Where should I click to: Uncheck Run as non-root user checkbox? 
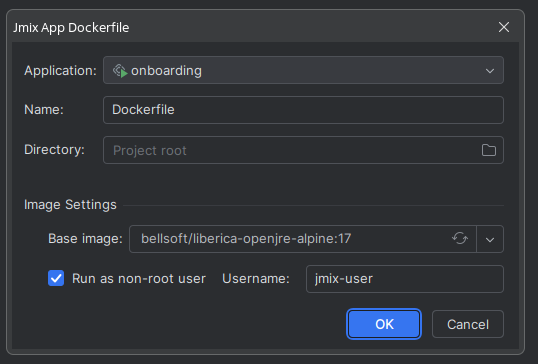(x=56, y=278)
